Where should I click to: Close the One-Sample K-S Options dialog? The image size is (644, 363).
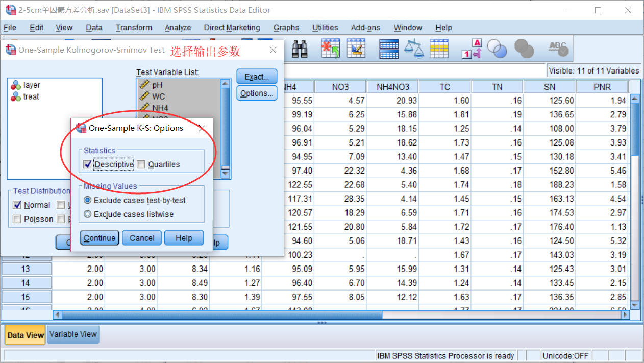click(x=202, y=128)
